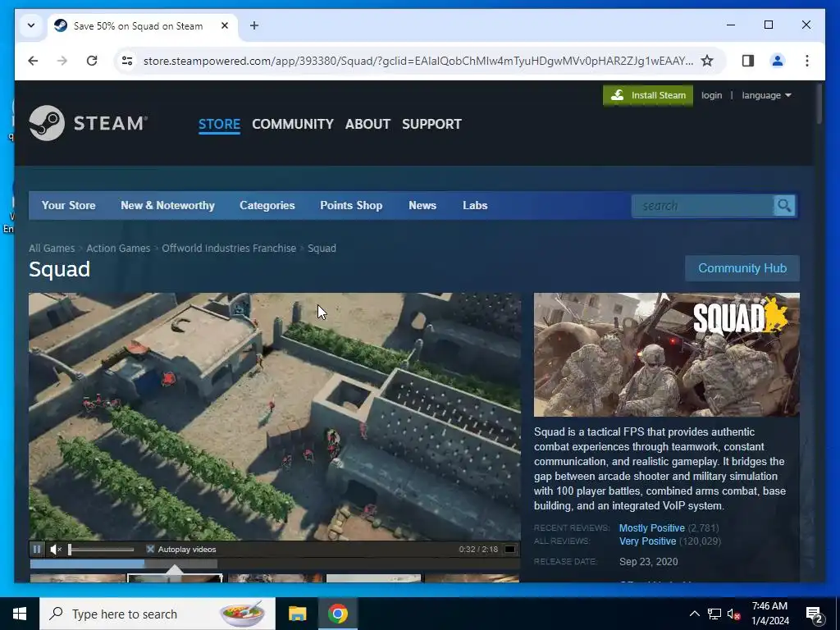This screenshot has height=630, width=840.
Task: Open Very Positive all reviews
Action: pos(648,541)
